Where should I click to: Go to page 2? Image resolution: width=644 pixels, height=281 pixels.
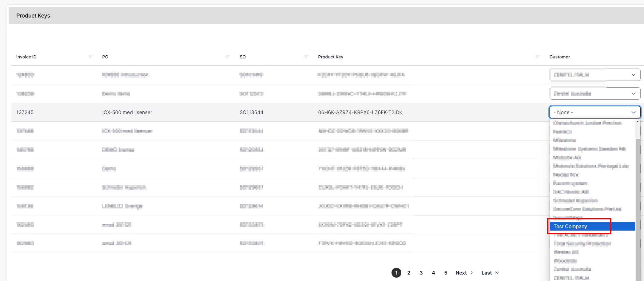(x=409, y=273)
